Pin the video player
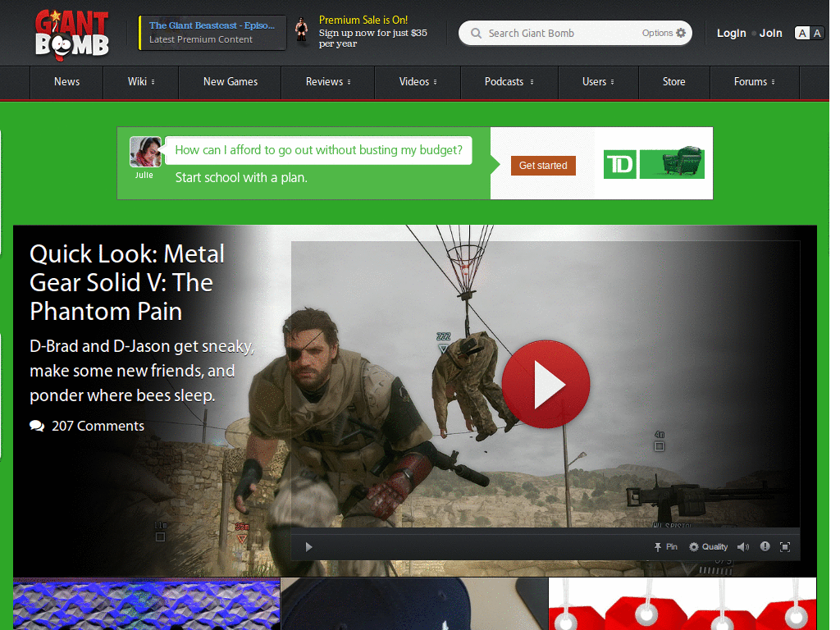The width and height of the screenshot is (840, 630). click(665, 547)
